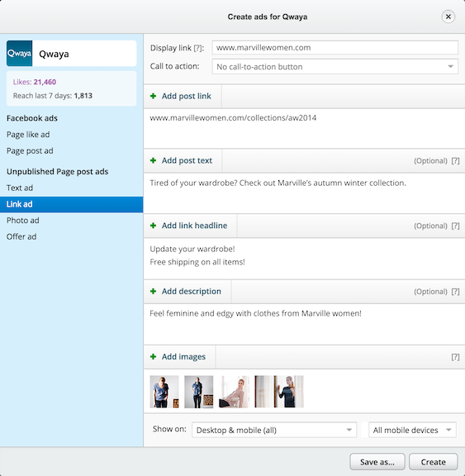Expand the Call to action dropdown
The image size is (465, 476).
tap(335, 67)
